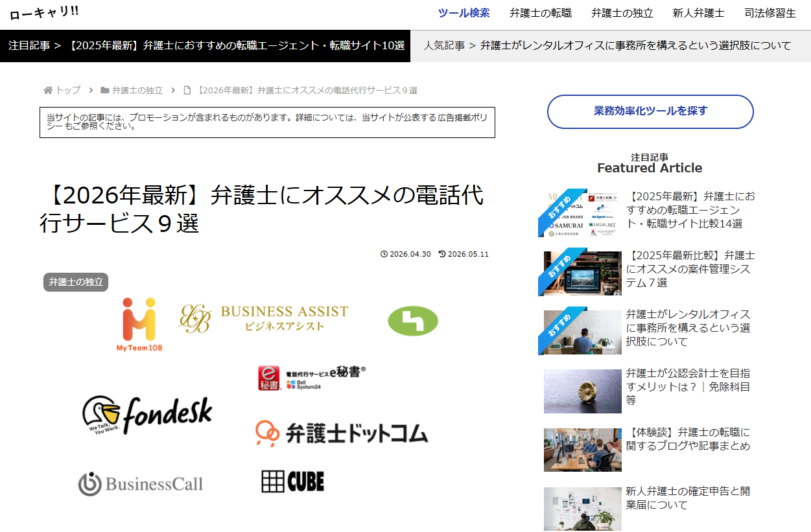Open thumbnail for 案件管理システム７選 article
The image size is (811, 532).
[582, 272]
